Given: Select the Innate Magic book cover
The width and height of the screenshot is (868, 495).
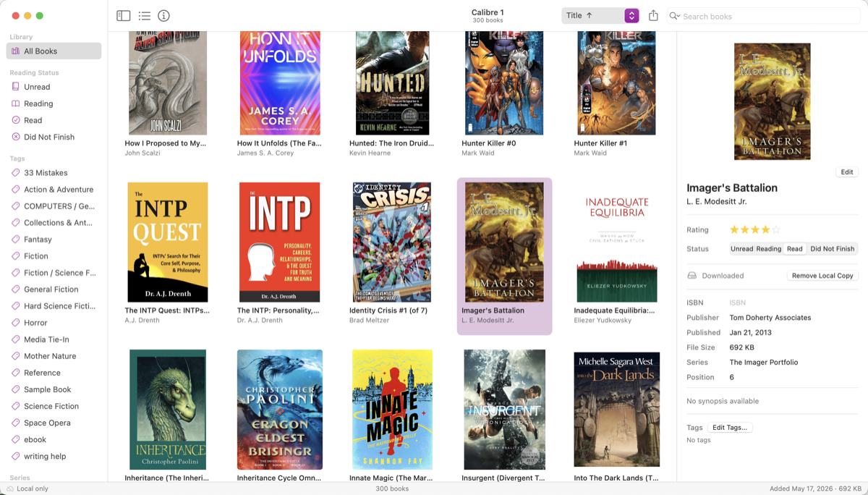Looking at the screenshot, I should tap(392, 410).
